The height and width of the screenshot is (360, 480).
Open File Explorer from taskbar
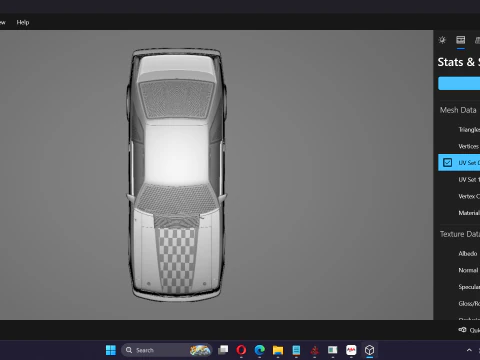pos(278,350)
